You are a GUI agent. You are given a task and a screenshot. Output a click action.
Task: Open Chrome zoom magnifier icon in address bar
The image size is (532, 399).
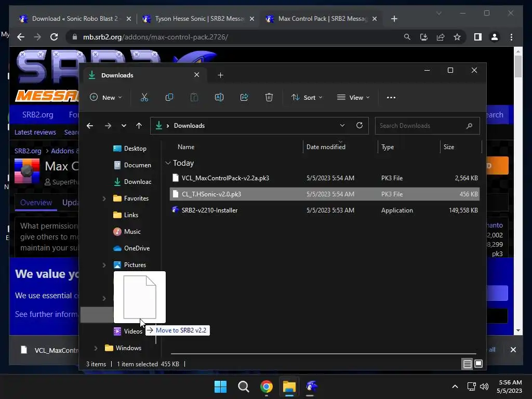click(x=407, y=37)
